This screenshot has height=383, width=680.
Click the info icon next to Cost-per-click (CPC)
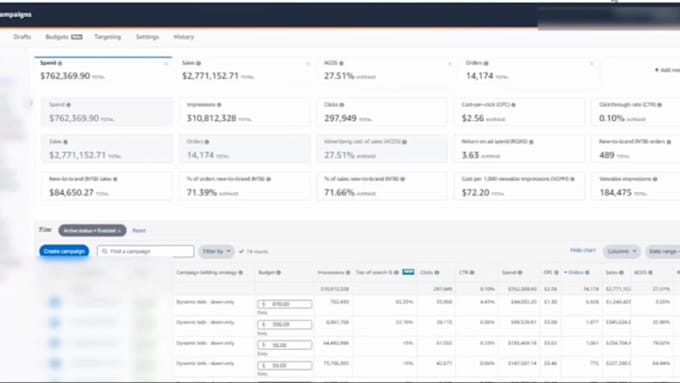[513, 105]
